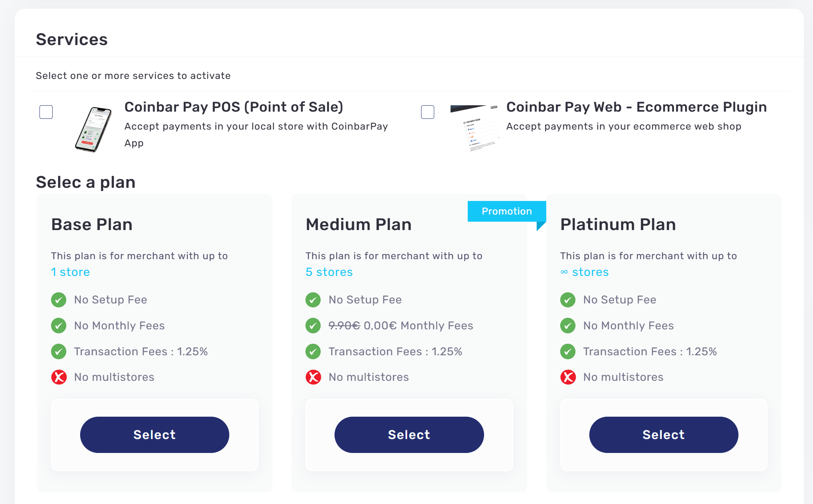The image size is (813, 504).
Task: Click the Coinbar Pay POS (Point of Sale) title
Action: 234,107
